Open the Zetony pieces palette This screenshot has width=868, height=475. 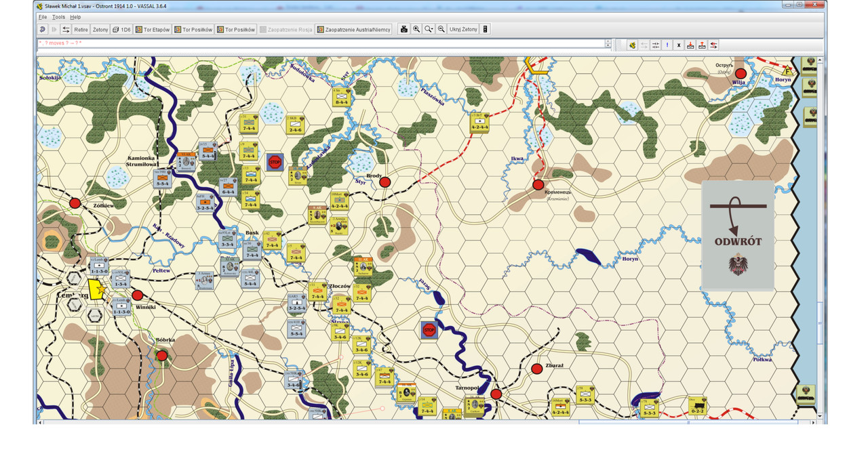pos(100,29)
